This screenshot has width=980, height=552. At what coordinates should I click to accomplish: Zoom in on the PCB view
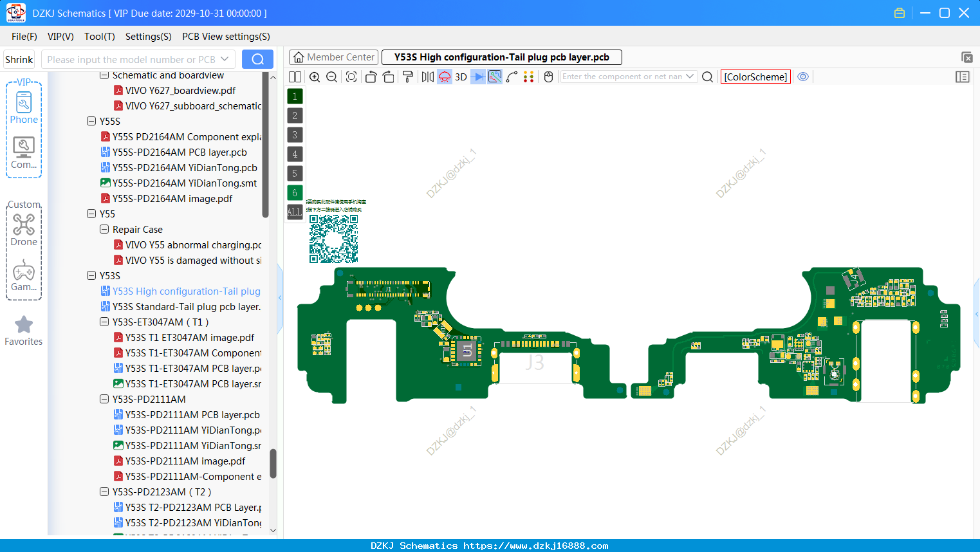pos(315,77)
